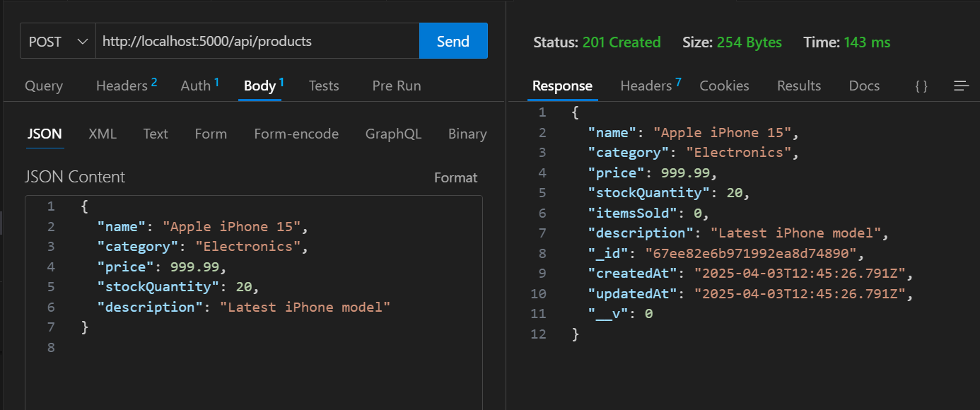Click the "updatedAt" timestamp value in the response
The width and height of the screenshot is (980, 410).
click(800, 293)
